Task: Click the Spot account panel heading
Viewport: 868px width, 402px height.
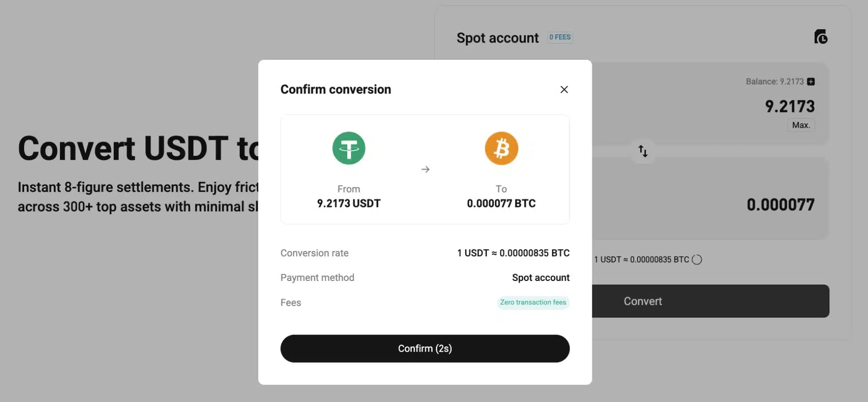Action: coord(497,38)
